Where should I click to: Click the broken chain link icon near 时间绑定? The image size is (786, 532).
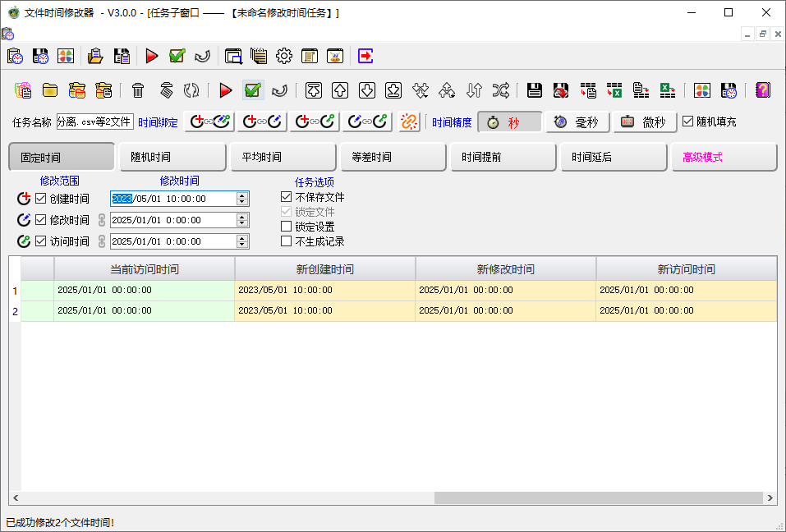pos(409,122)
